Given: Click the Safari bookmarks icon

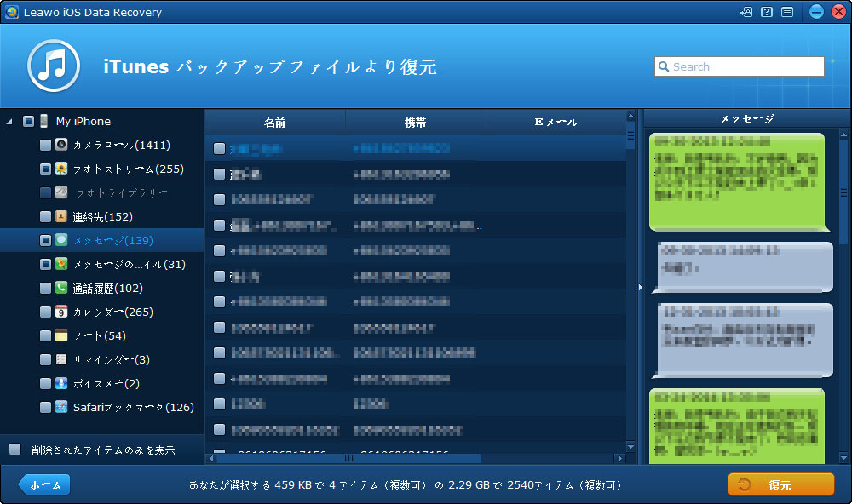Looking at the screenshot, I should point(61,407).
